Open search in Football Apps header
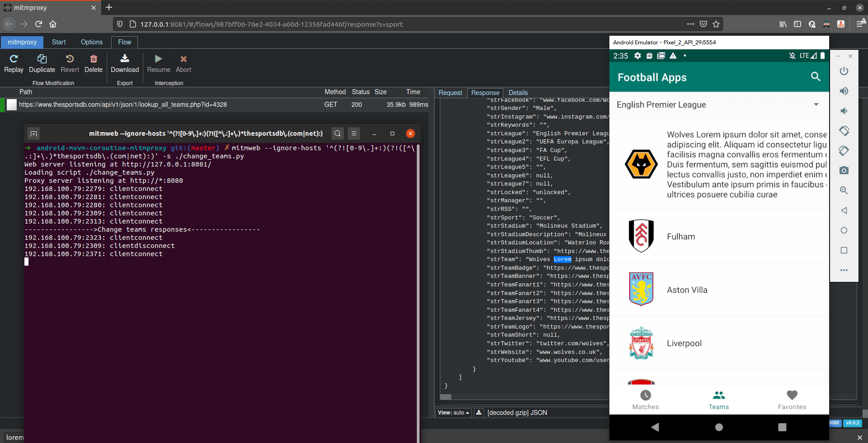The height and width of the screenshot is (443, 868). (x=815, y=77)
